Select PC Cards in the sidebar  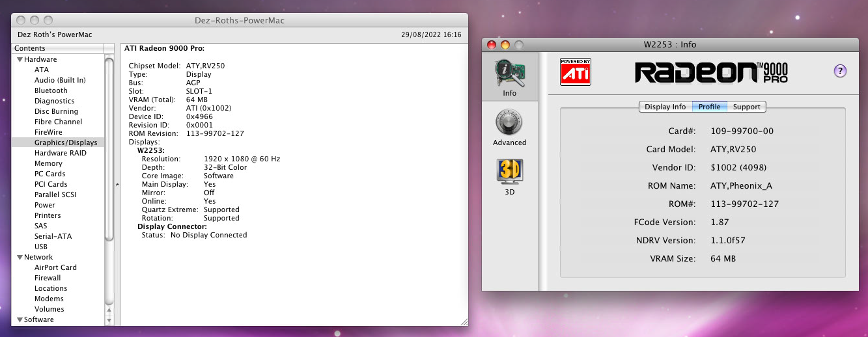pos(50,174)
